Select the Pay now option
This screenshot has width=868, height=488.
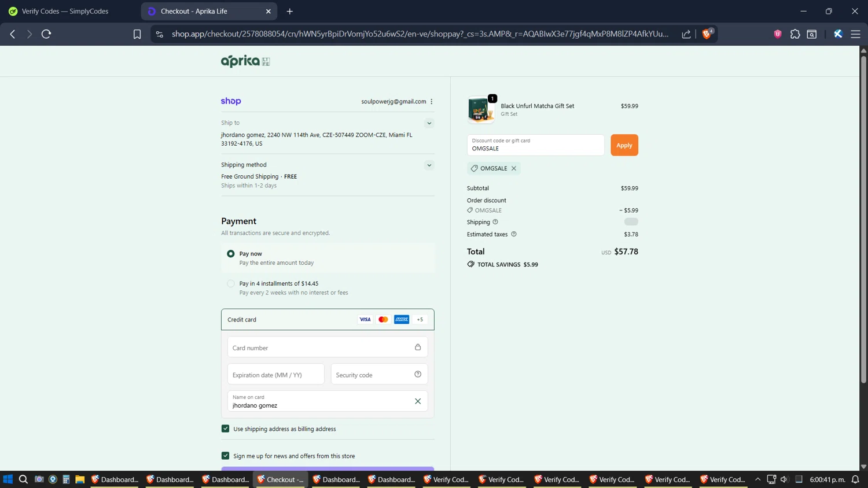[x=231, y=254]
